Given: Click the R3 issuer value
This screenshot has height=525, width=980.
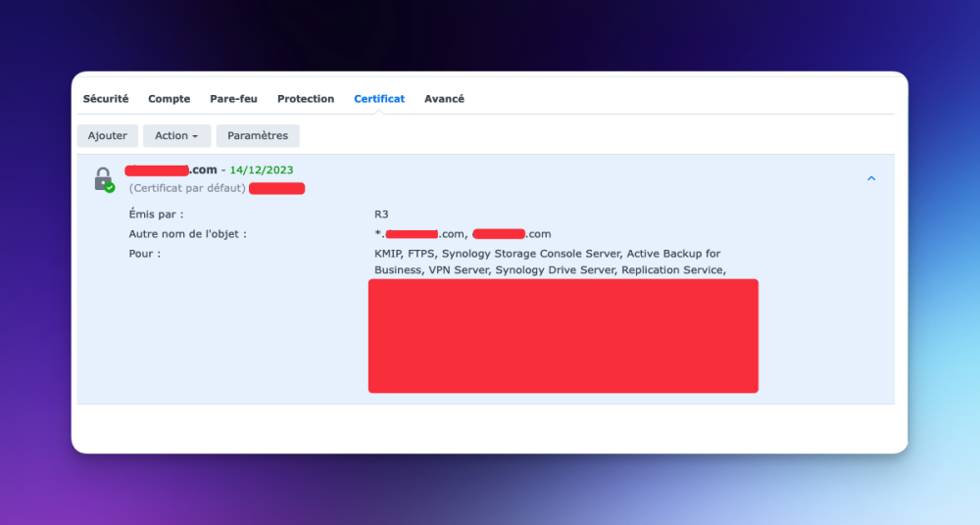Looking at the screenshot, I should [381, 215].
